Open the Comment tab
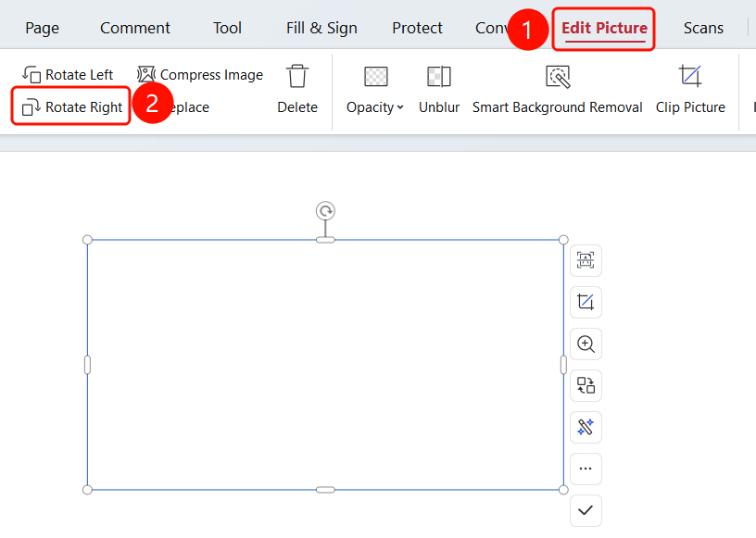Screen dimensions: 756x538 [135, 28]
